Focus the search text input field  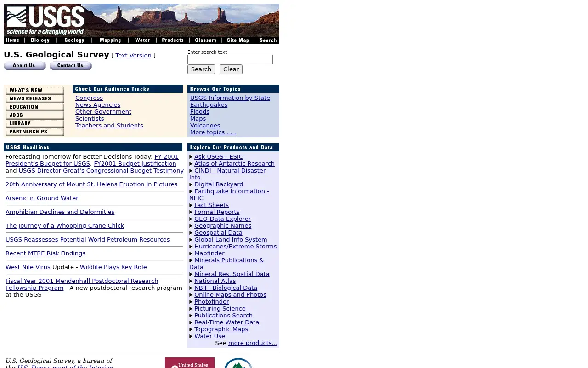point(230,60)
